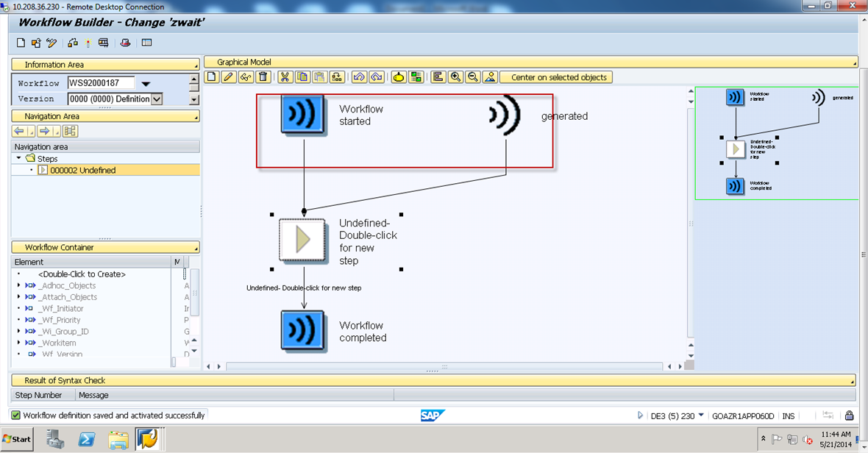Expand the _Attach_Objects container element
868x453 pixels.
19,297
